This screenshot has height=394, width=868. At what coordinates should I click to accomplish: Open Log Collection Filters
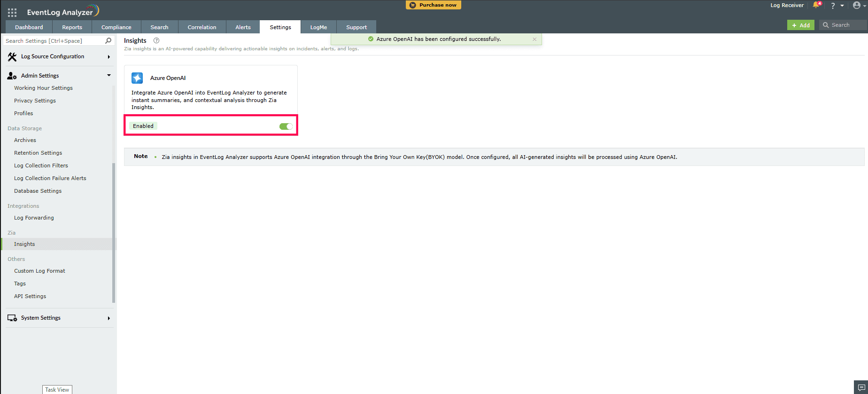[41, 165]
